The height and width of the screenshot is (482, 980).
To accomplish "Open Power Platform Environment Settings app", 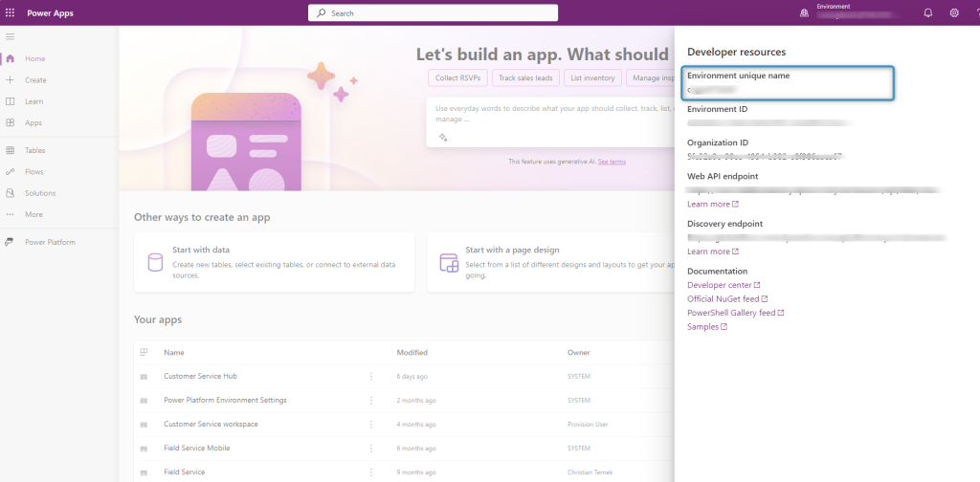I will (x=225, y=400).
